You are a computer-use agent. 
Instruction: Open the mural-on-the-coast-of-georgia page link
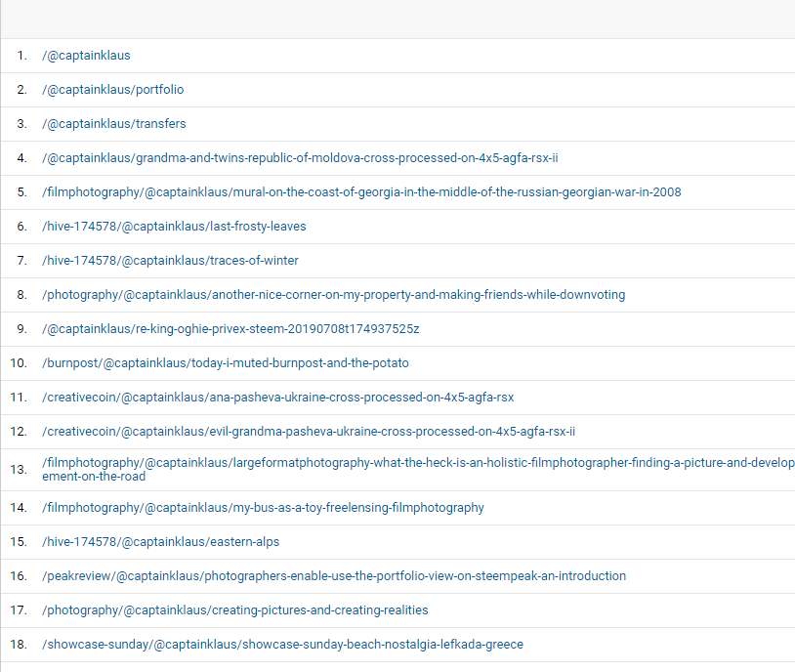tap(361, 192)
